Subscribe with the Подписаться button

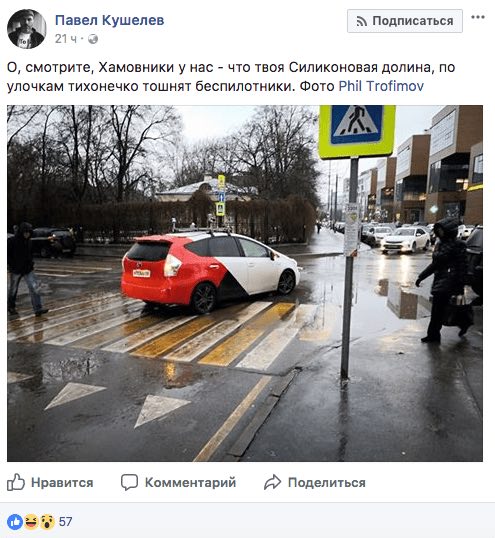[405, 21]
